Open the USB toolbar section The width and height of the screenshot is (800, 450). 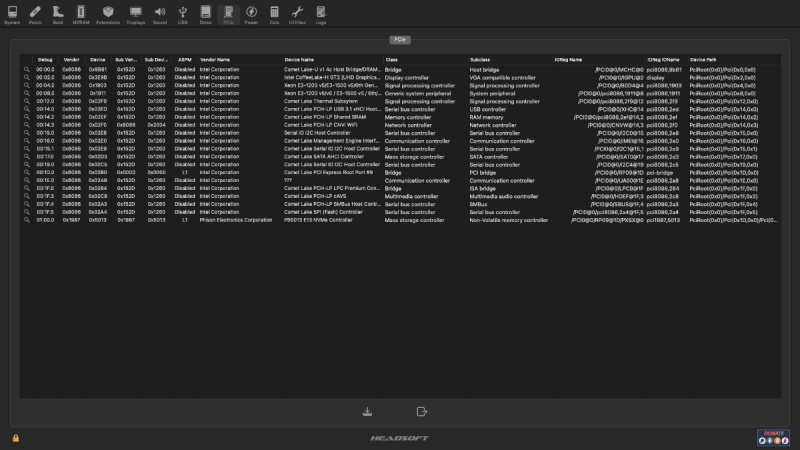pyautogui.click(x=183, y=15)
